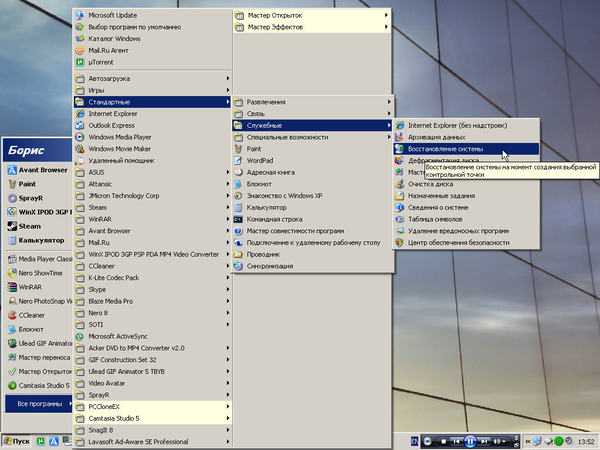Expand SnagIt 8 folder
This screenshot has height=450, width=600.
[x=152, y=430]
